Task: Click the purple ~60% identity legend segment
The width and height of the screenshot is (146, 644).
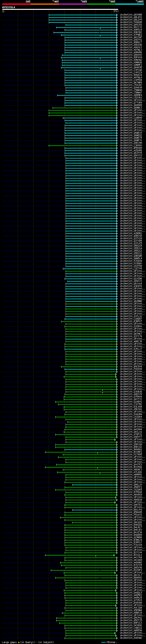Action: (x=73, y=4)
